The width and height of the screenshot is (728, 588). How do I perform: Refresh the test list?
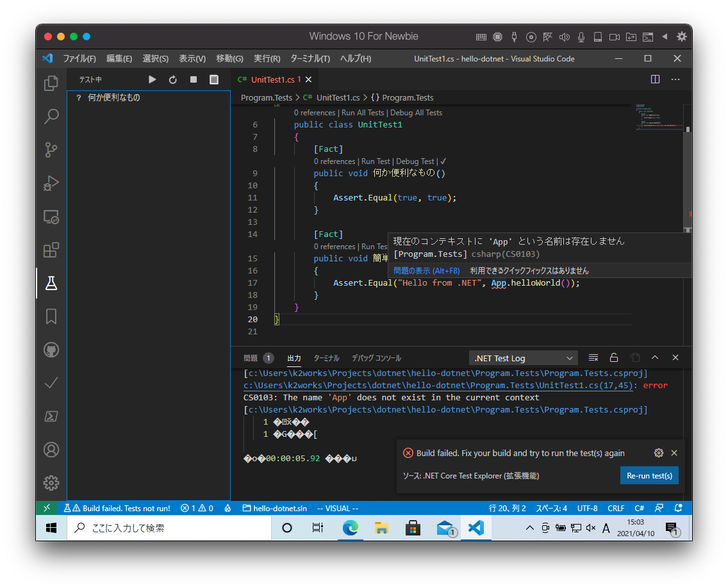(173, 79)
